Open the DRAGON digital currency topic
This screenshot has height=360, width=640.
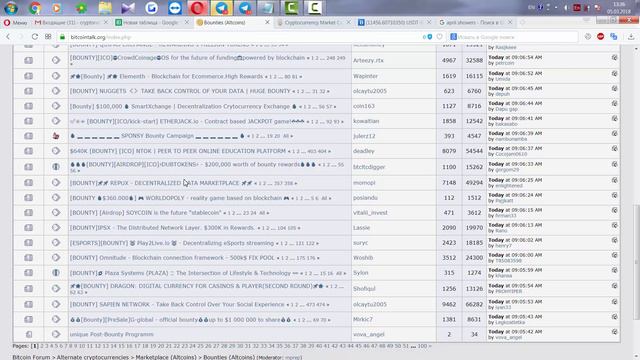[196, 286]
